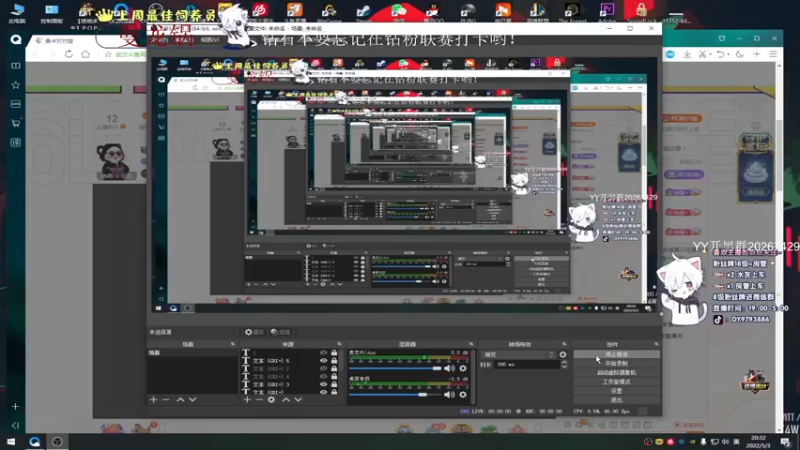Toggle visibility of 文本 (GDI+) 2 source
This screenshot has height=450, width=800.
pyautogui.click(x=323, y=368)
